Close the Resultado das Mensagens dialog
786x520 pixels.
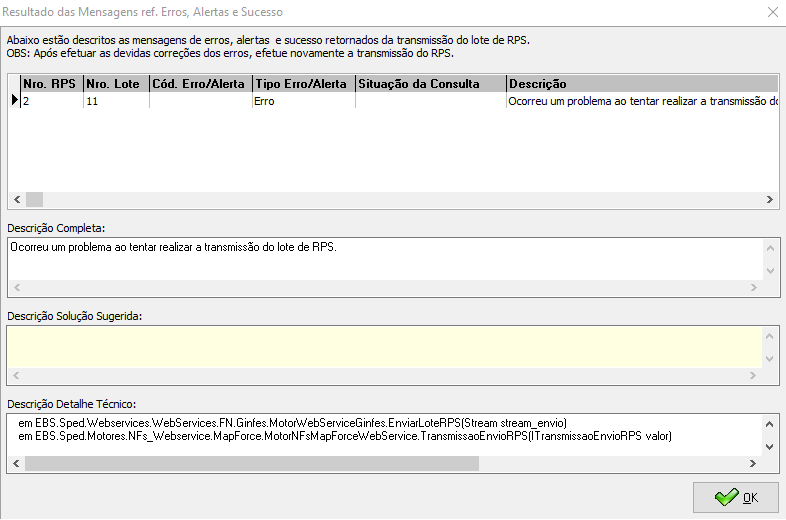click(772, 13)
